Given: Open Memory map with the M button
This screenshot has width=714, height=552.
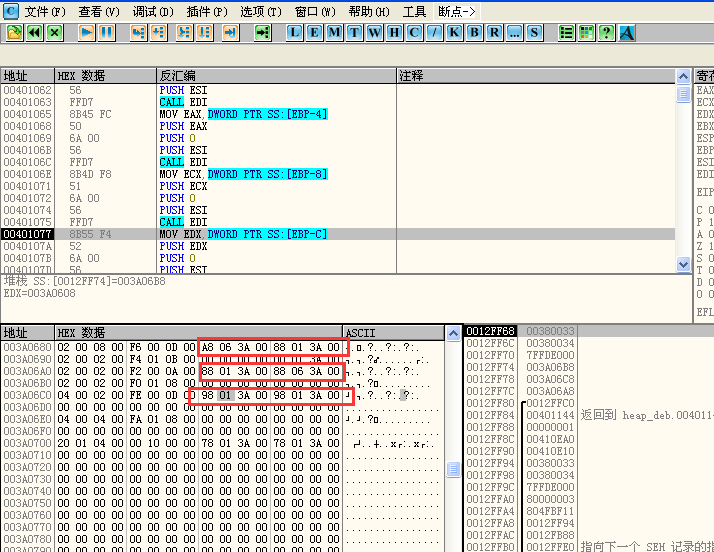Looking at the screenshot, I should (334, 32).
